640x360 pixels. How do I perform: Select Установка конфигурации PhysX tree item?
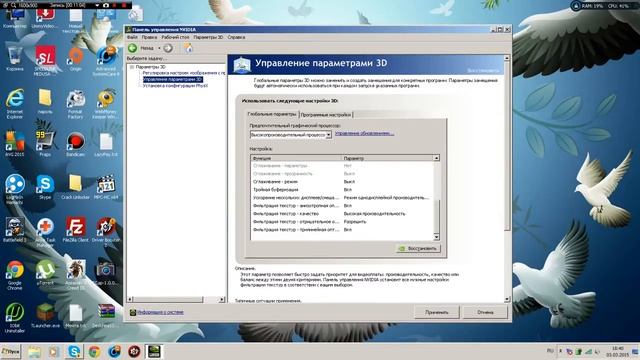click(x=175, y=86)
